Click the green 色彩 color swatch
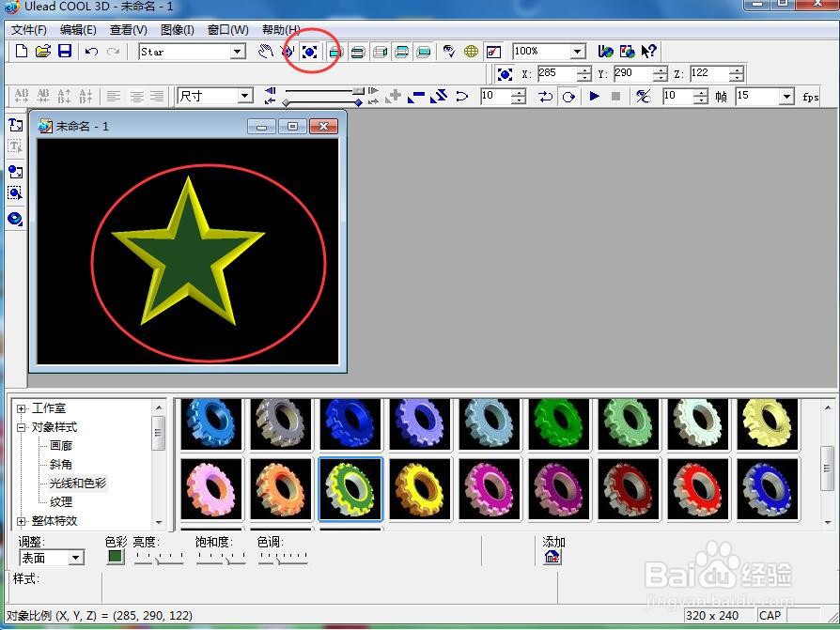This screenshot has height=630, width=840. point(116,557)
